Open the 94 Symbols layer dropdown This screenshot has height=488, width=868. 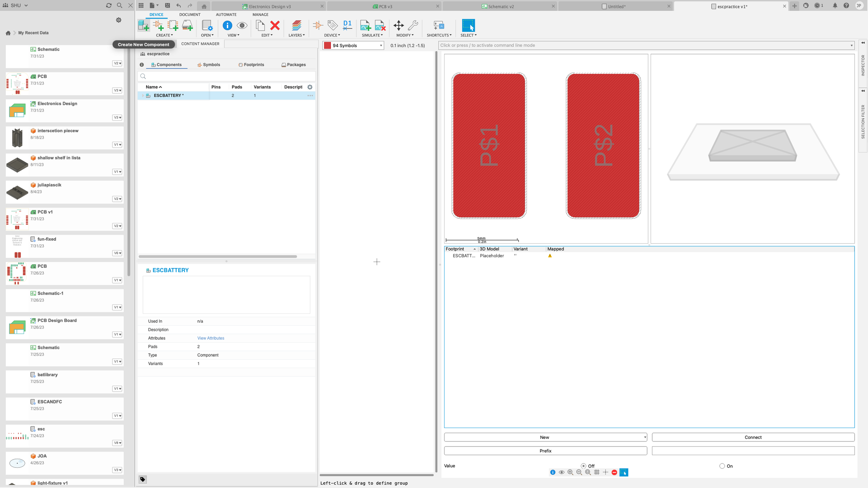point(380,45)
